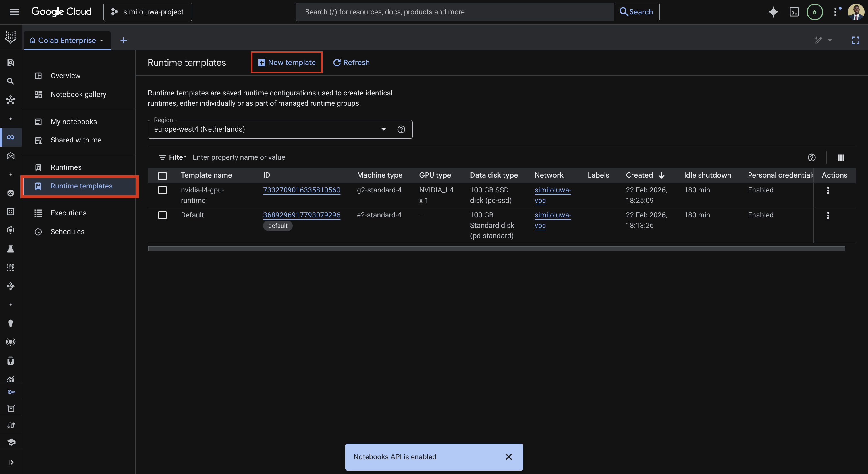Viewport: 868px width, 474px height.
Task: Create a New template
Action: pyautogui.click(x=286, y=62)
